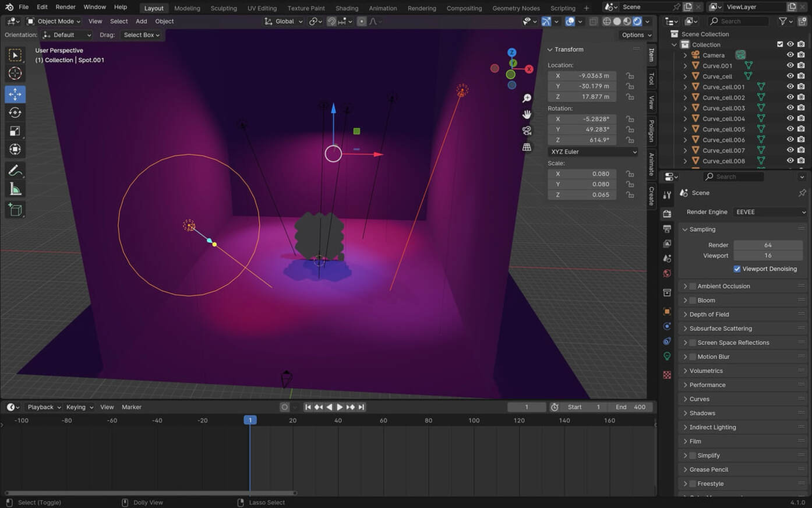Viewport: 812px width, 508px height.
Task: Open the Object Mode dropdown
Action: tap(54, 21)
